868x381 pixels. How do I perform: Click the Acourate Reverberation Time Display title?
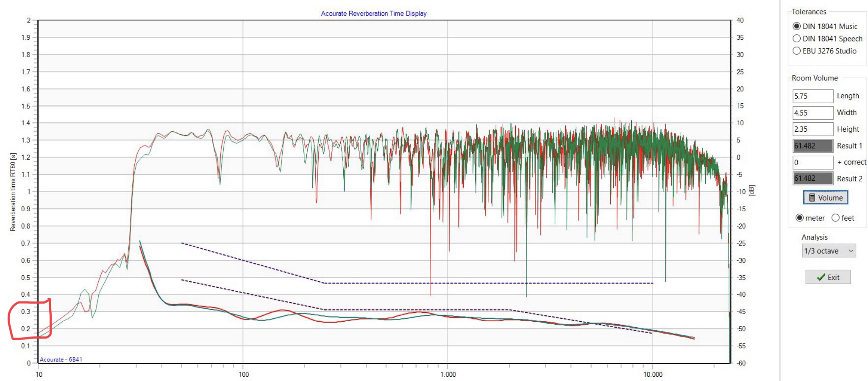(373, 14)
